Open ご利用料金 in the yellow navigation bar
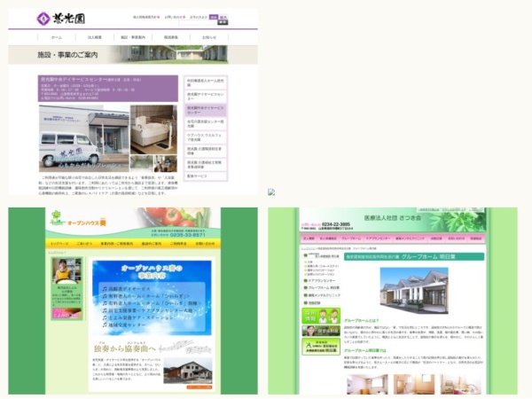This screenshot has width=532, height=399. [x=178, y=244]
